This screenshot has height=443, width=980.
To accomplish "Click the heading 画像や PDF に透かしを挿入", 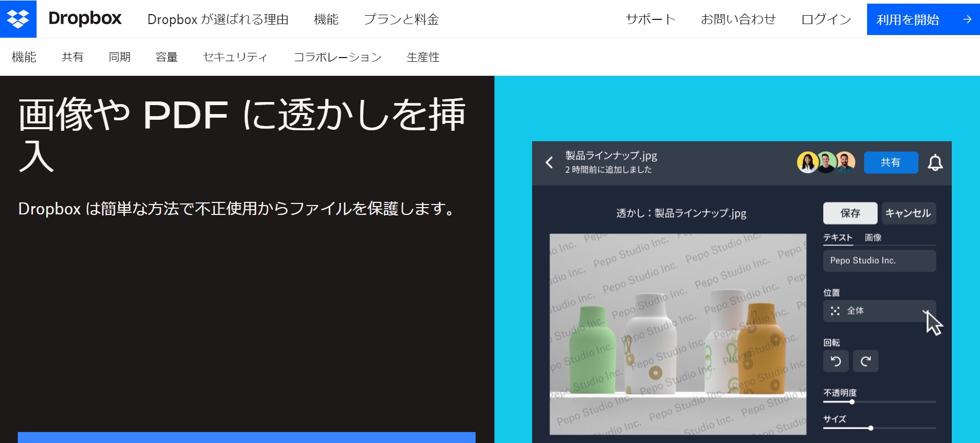I will point(242,135).
